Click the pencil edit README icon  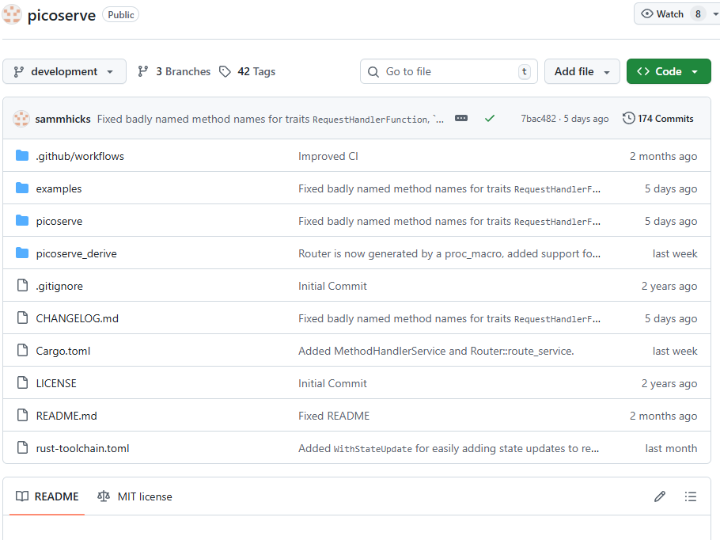[x=660, y=496]
